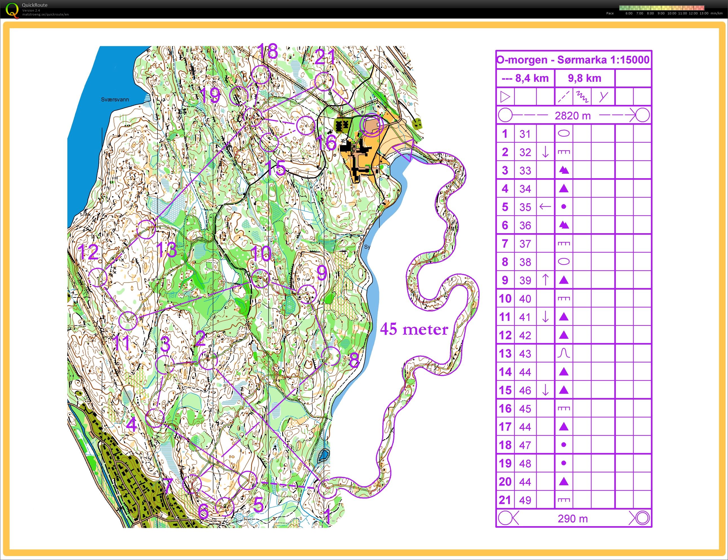Click the Sværsvann lake label
The height and width of the screenshot is (560, 728).
pyautogui.click(x=115, y=99)
